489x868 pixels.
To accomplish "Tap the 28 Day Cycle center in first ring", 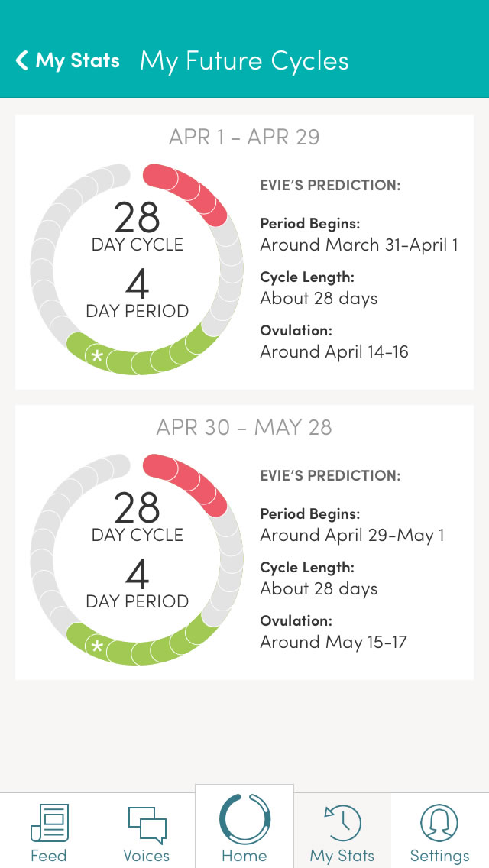I will click(138, 228).
